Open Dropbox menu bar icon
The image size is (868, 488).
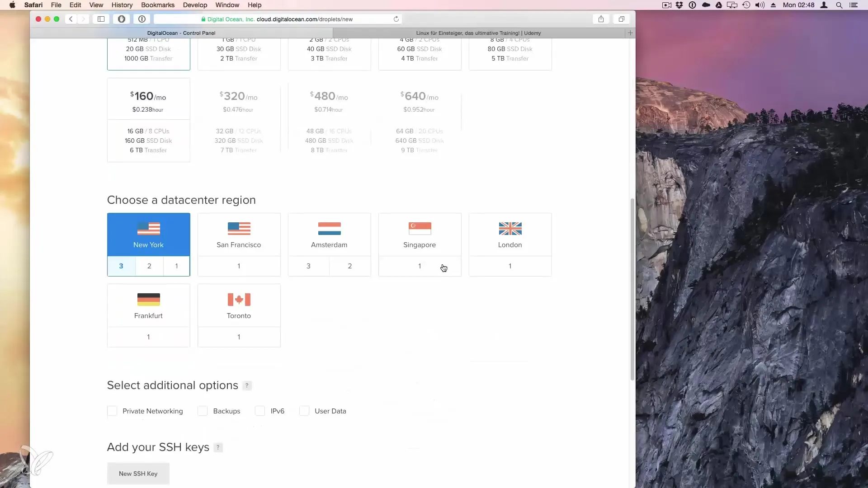pos(679,5)
